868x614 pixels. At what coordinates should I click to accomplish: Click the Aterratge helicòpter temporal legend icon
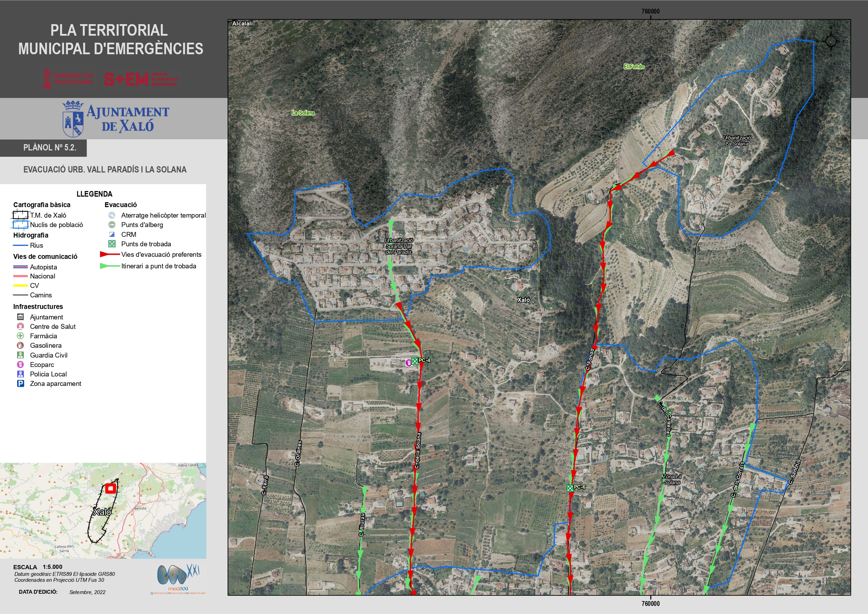[112, 215]
